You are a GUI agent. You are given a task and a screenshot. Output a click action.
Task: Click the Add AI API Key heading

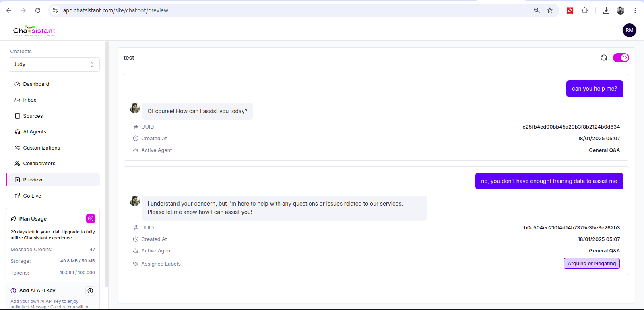coord(37,291)
